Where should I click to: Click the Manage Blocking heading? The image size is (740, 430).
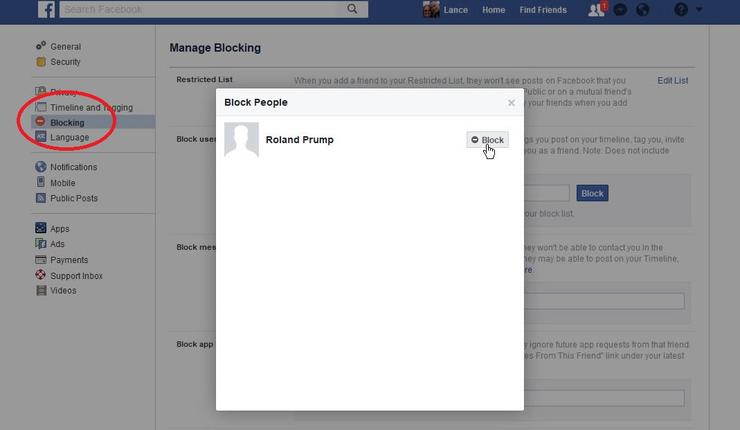[x=215, y=48]
